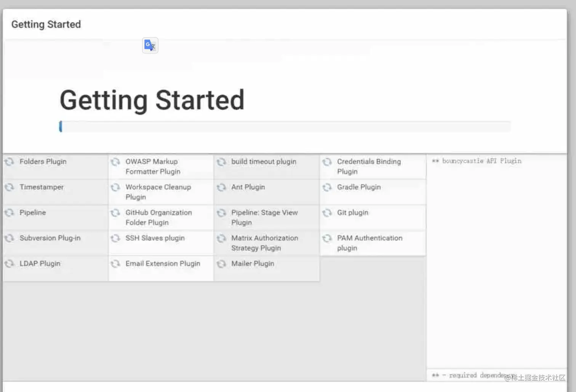Click the pending icon next to Gradle Plugin
The width and height of the screenshot is (576, 392).
pos(327,187)
